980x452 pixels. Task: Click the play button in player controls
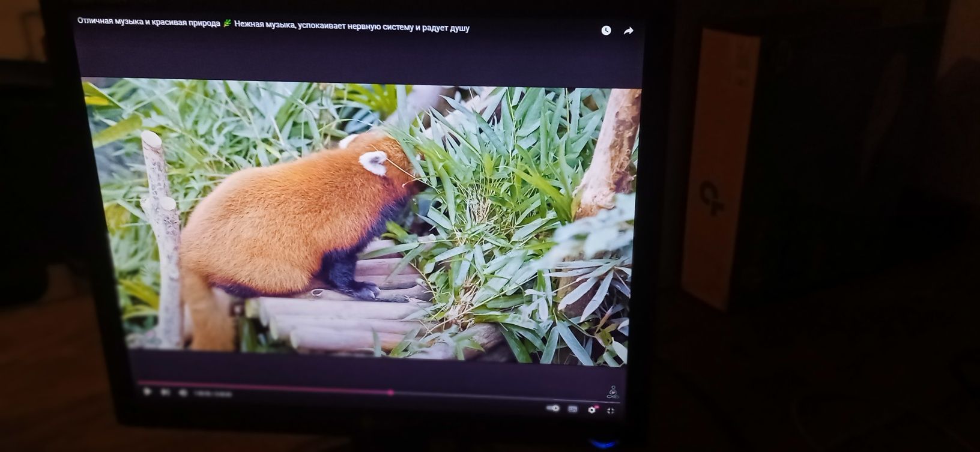(147, 392)
